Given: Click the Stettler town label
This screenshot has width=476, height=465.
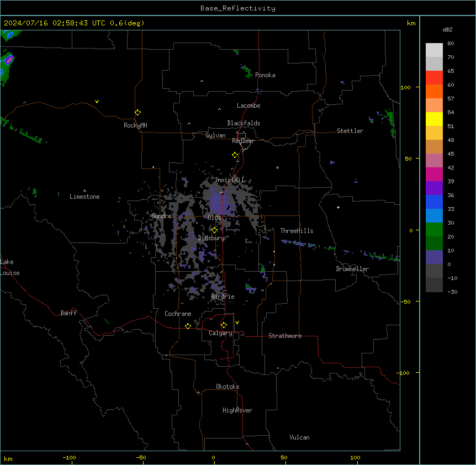Looking at the screenshot, I should [x=350, y=131].
